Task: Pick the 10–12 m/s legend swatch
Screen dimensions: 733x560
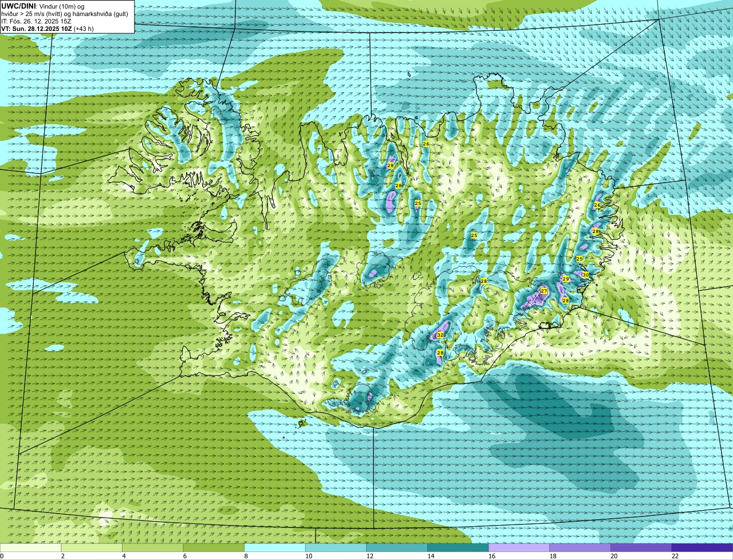Action: [x=336, y=547]
